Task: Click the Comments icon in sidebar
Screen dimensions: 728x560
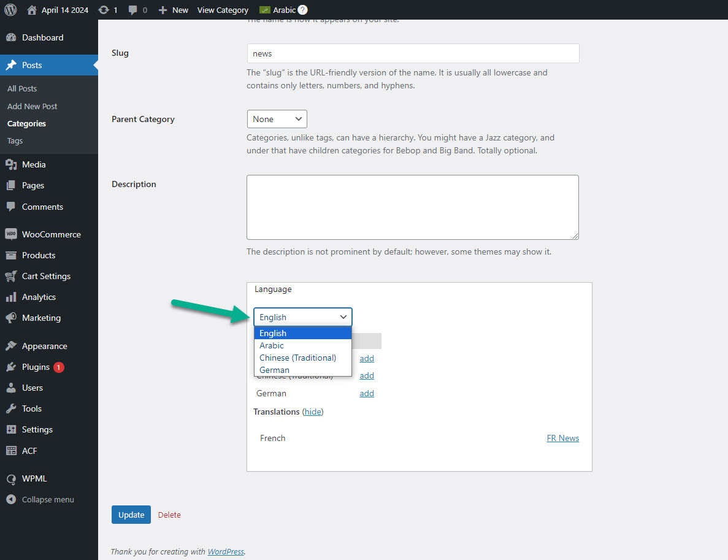Action: (x=11, y=207)
